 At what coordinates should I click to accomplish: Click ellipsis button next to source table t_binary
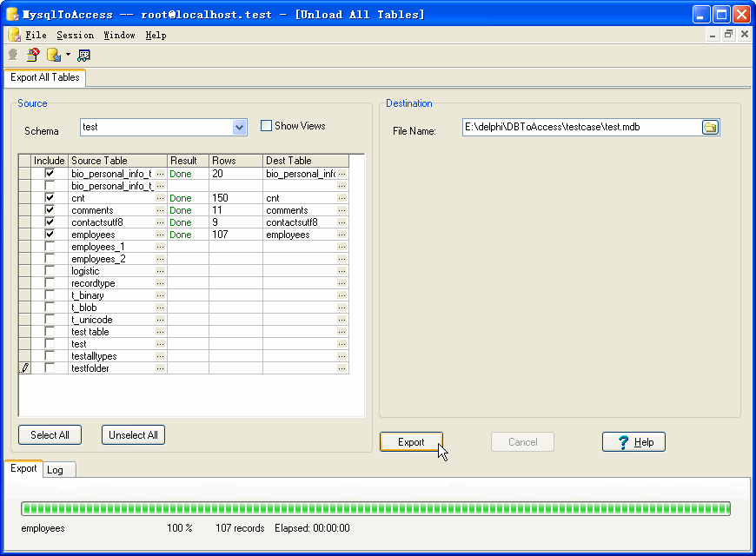tap(160, 295)
